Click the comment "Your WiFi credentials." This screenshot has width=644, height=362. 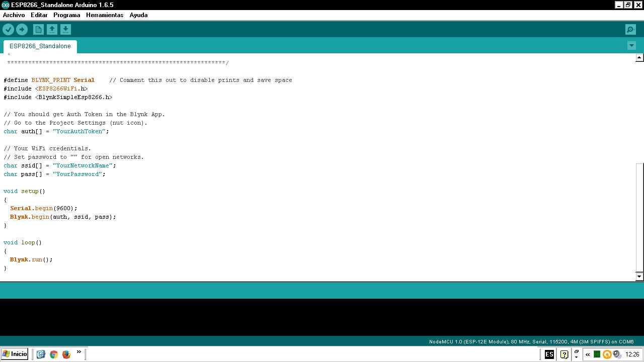[x=47, y=148]
